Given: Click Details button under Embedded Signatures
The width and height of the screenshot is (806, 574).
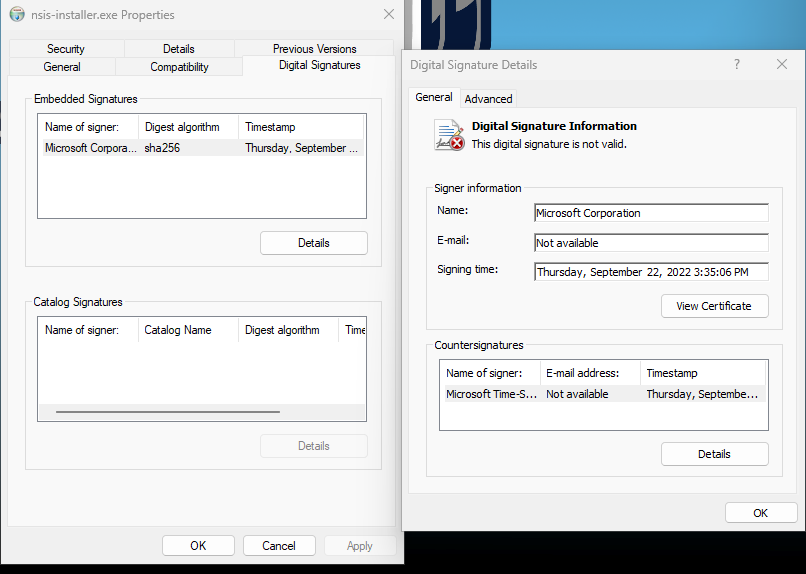Looking at the screenshot, I should tap(314, 243).
